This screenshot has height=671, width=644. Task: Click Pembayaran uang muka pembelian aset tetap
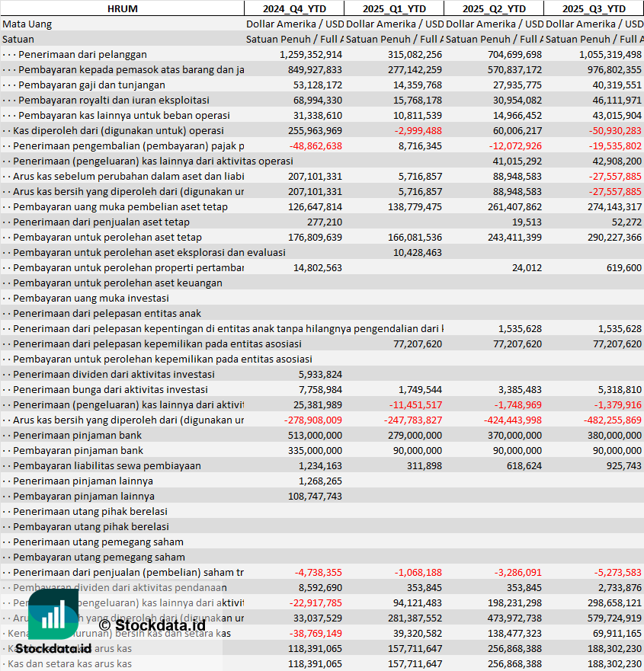click(x=120, y=207)
